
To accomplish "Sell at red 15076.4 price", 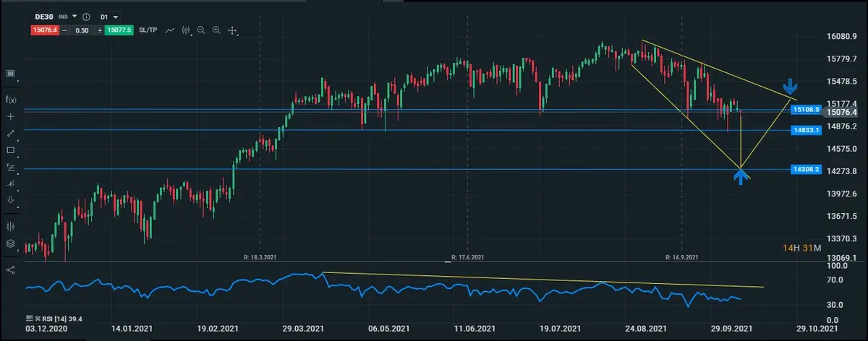I will point(44,30).
